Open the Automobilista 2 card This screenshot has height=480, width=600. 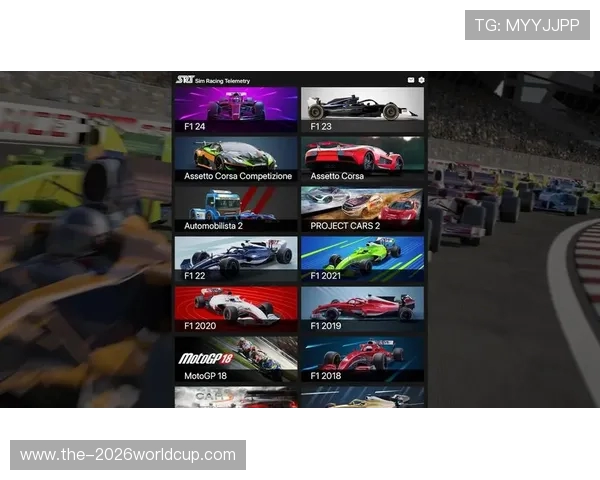coord(236,209)
